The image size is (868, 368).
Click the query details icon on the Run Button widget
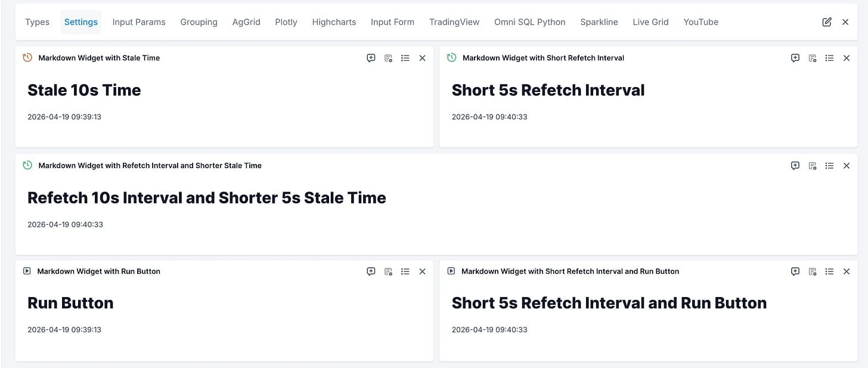pyautogui.click(x=388, y=271)
